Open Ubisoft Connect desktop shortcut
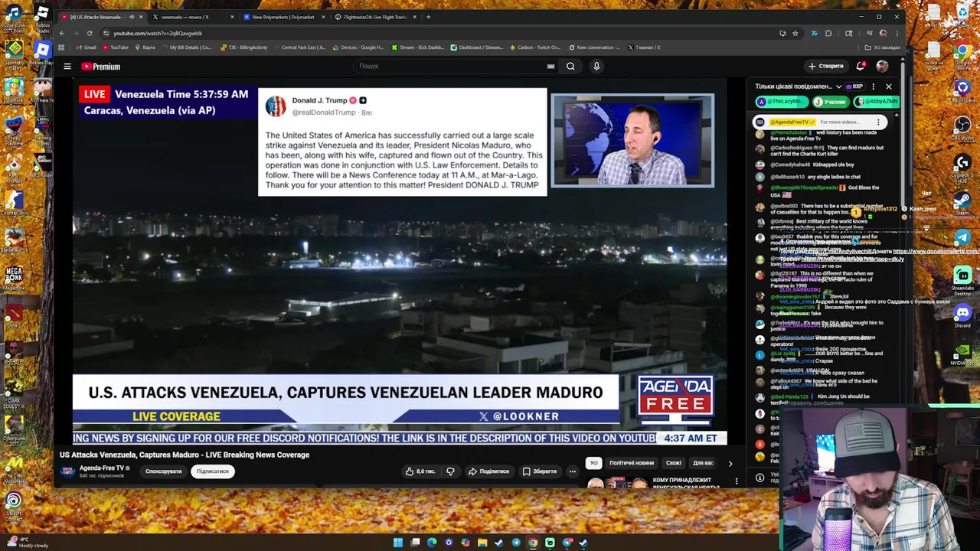Screen dimensions: 980x551 coord(14,507)
